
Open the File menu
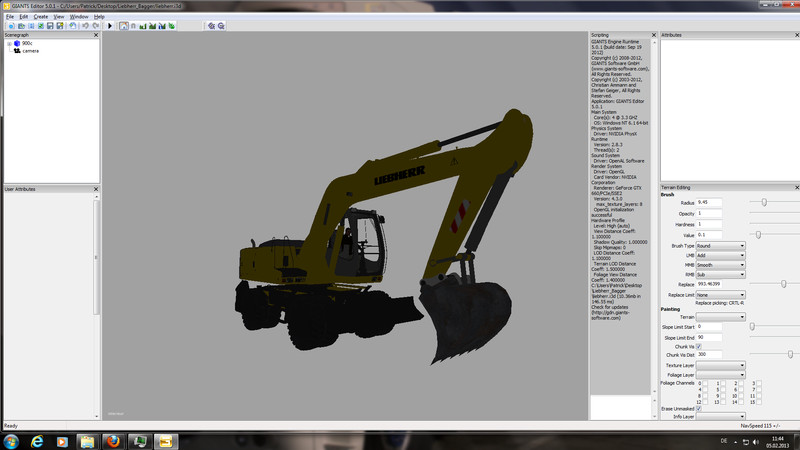point(10,17)
